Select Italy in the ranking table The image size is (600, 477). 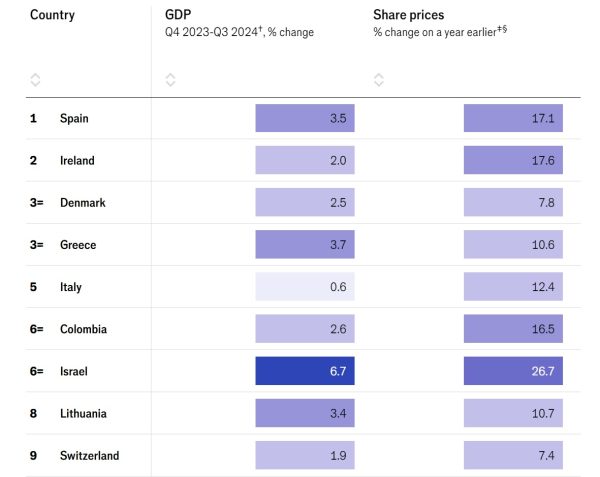(x=71, y=287)
